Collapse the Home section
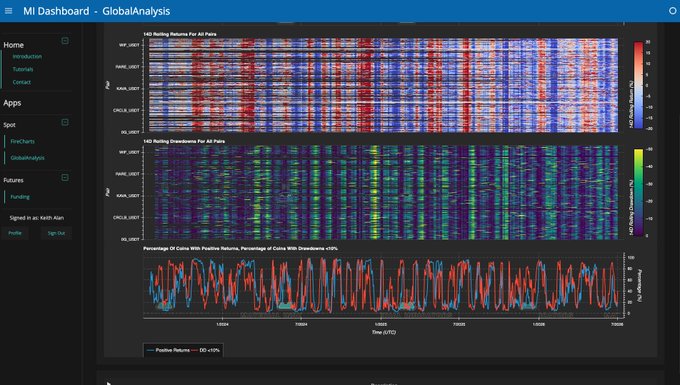The width and height of the screenshot is (680, 385). [x=65, y=41]
